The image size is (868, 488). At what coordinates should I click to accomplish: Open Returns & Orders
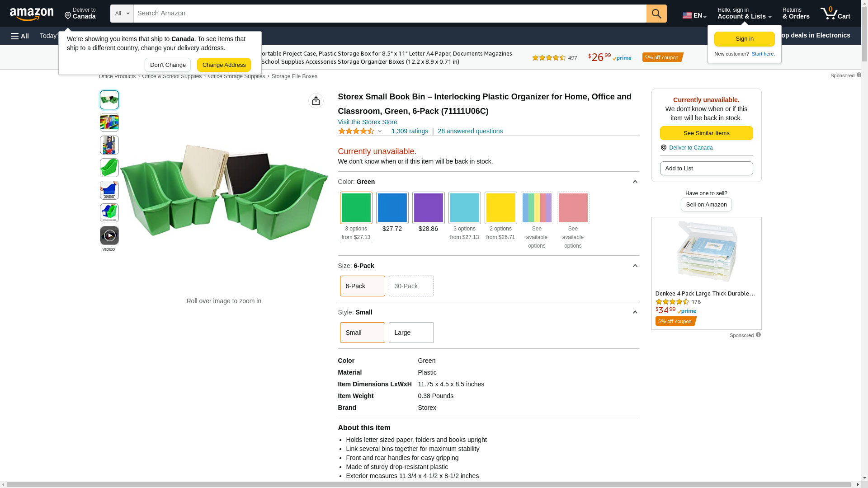pos(796,14)
